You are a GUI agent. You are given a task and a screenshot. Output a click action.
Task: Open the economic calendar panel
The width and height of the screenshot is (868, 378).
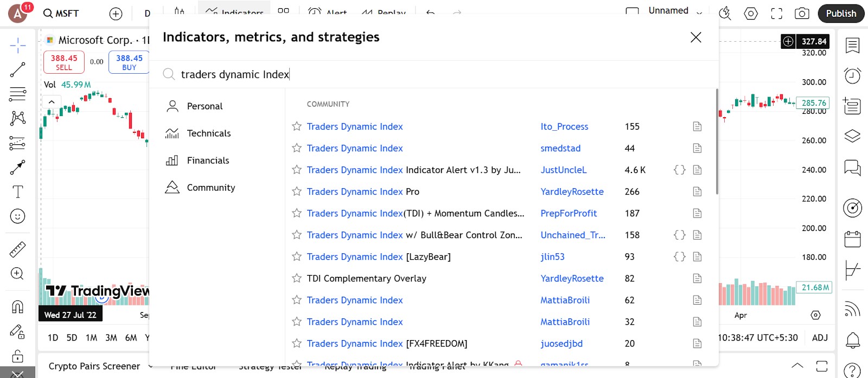coord(852,239)
